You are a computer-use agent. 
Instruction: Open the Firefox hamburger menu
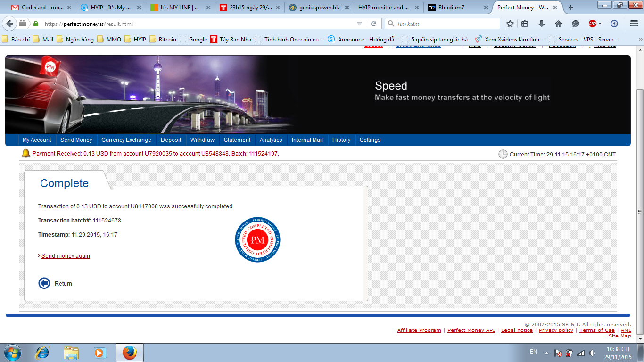(x=634, y=24)
